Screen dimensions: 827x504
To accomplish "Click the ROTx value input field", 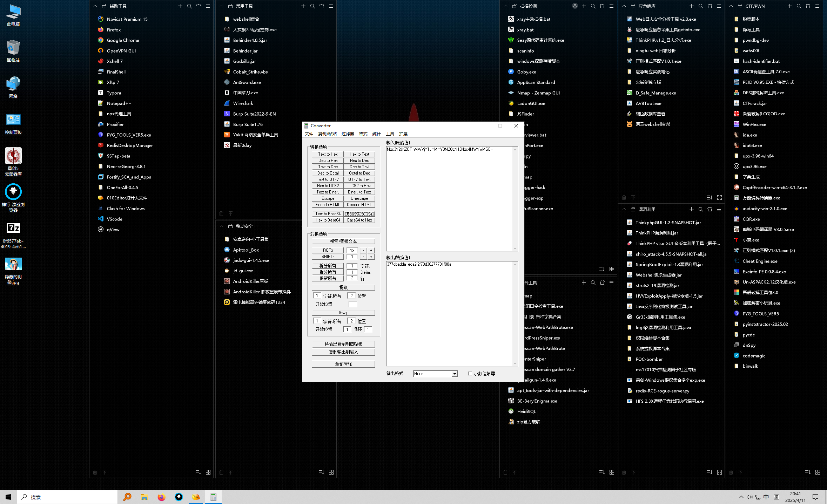I will (x=352, y=250).
